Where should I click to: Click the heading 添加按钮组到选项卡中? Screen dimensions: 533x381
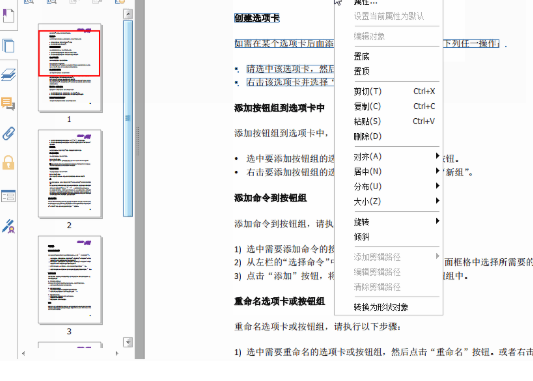pos(279,108)
